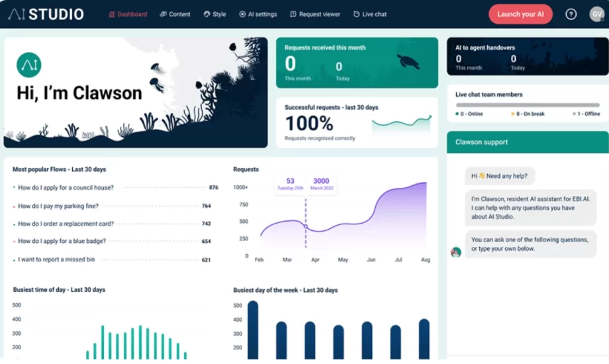This screenshot has height=364, width=609.
Task: Click the 0 - Online status label
Action: (469, 114)
